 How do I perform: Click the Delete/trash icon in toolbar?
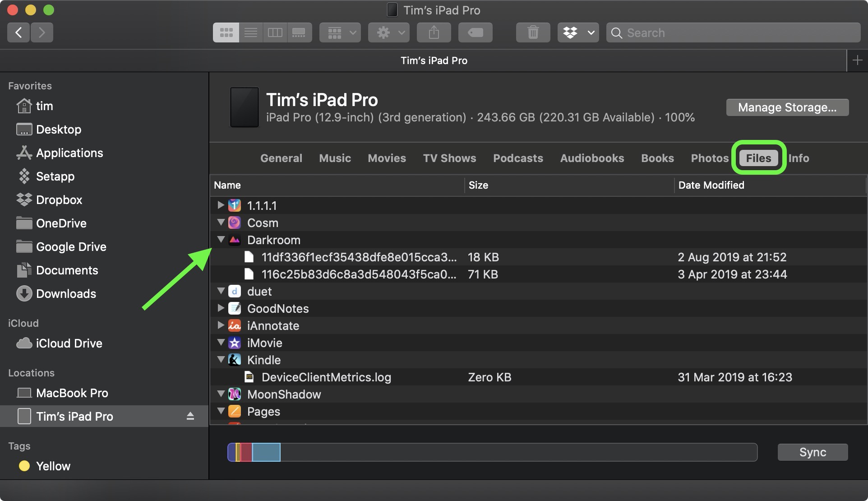click(x=532, y=32)
